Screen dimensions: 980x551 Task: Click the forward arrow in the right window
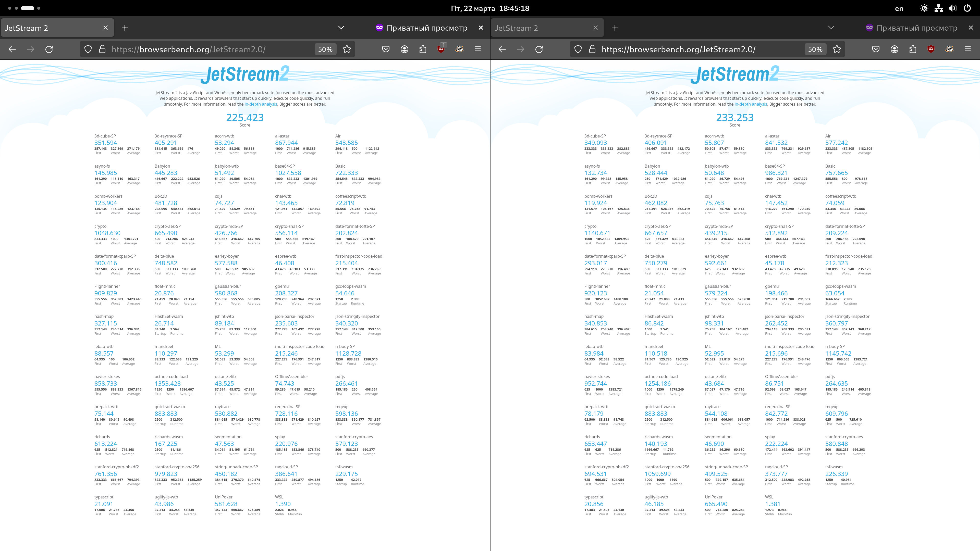tap(520, 49)
